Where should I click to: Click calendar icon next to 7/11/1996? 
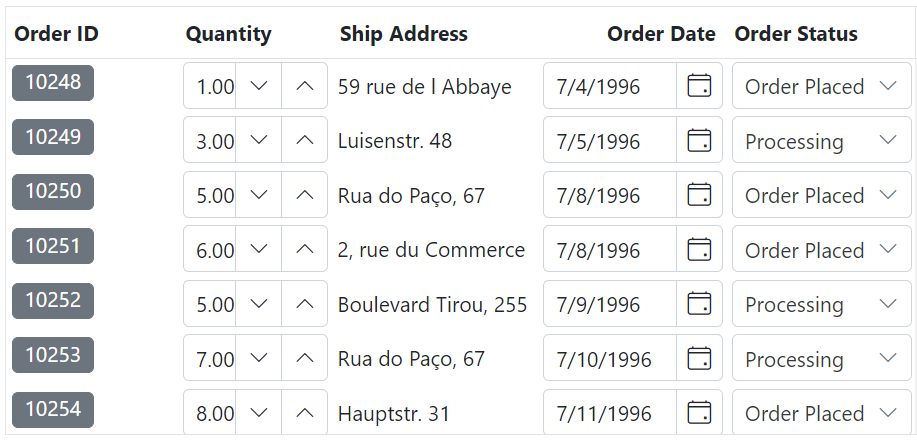(699, 412)
